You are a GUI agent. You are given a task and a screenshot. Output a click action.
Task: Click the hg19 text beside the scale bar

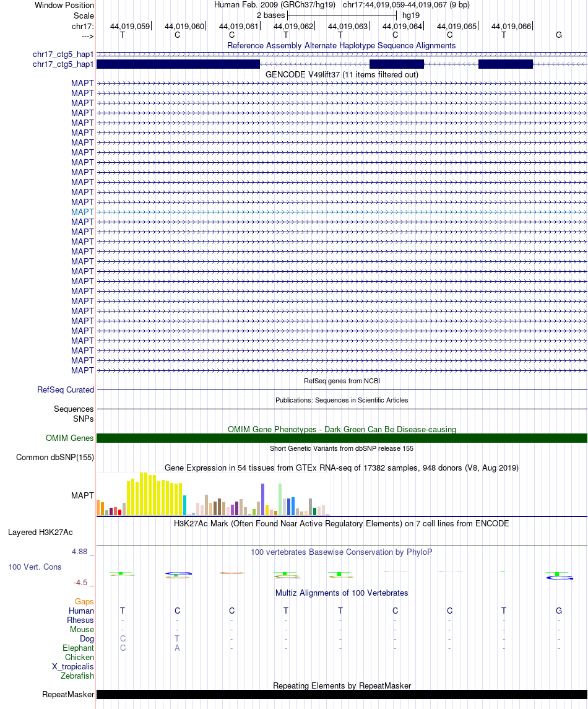click(x=411, y=15)
